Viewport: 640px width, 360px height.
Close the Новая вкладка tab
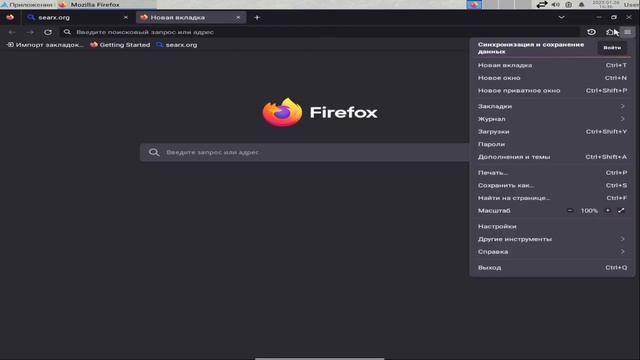(x=238, y=18)
